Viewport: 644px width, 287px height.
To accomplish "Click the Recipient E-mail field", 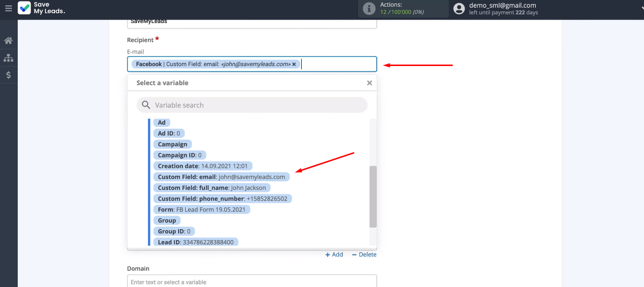I will [252, 64].
